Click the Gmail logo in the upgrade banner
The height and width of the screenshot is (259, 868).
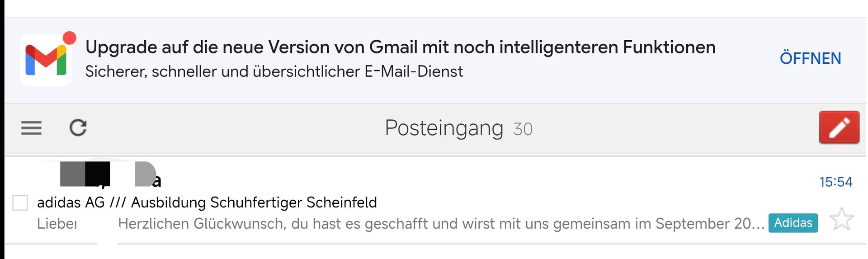click(46, 61)
